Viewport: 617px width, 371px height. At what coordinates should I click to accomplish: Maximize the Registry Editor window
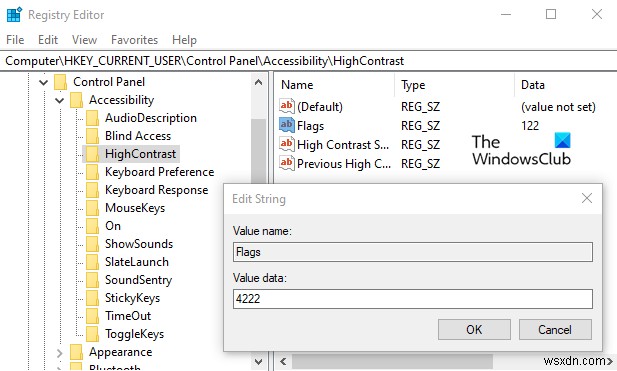551,15
